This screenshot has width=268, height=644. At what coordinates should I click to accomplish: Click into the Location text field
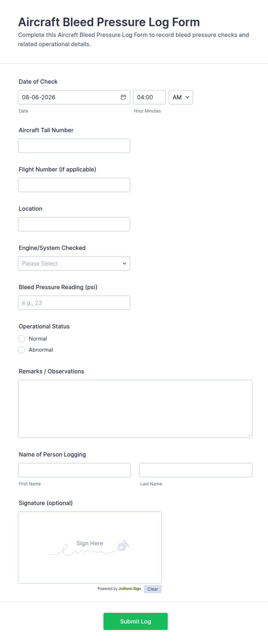click(74, 224)
